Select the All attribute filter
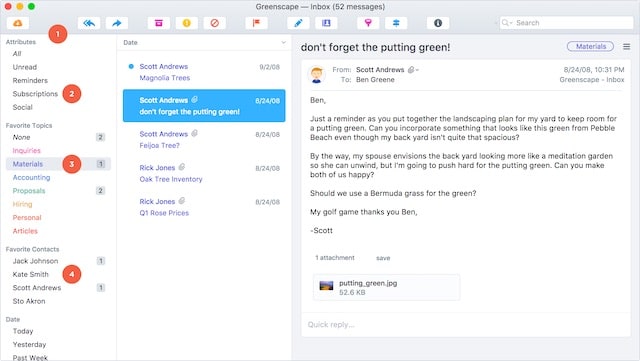 17,53
